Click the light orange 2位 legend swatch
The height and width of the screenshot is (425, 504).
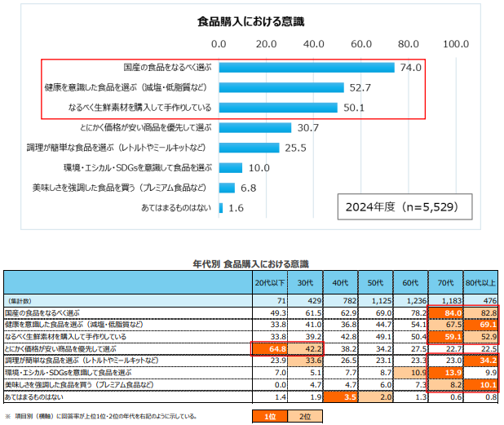[305, 416]
